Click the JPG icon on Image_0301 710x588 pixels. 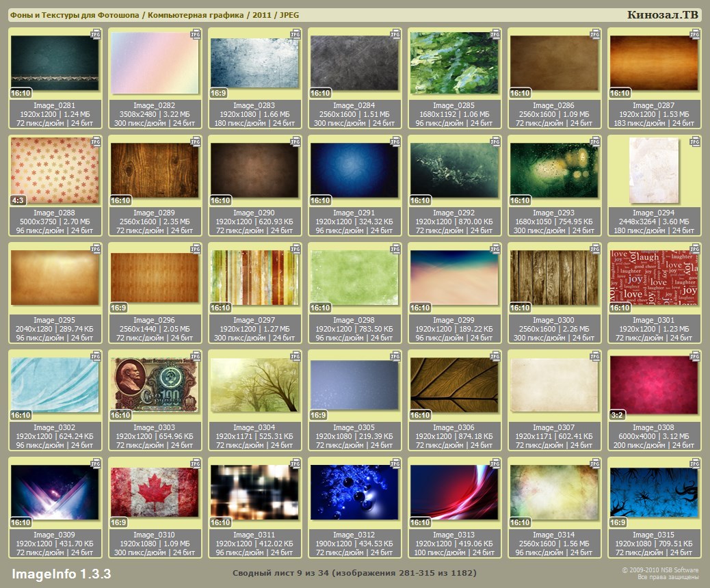pyautogui.click(x=695, y=248)
